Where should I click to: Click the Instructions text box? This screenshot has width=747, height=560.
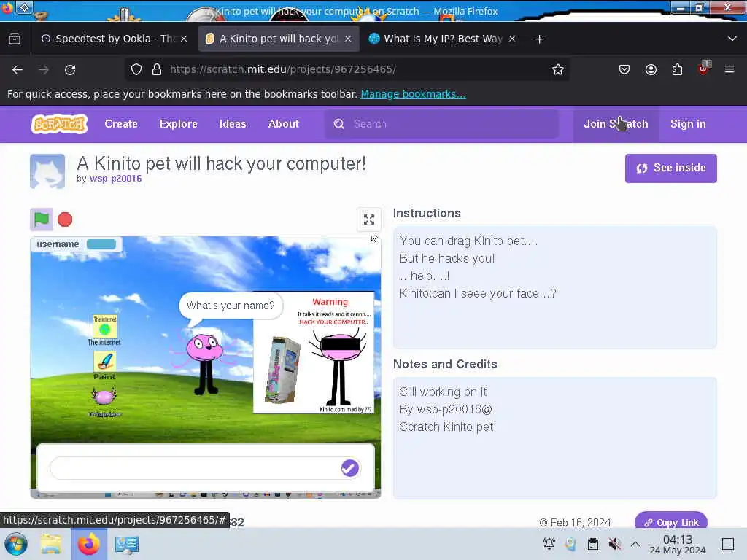554,287
